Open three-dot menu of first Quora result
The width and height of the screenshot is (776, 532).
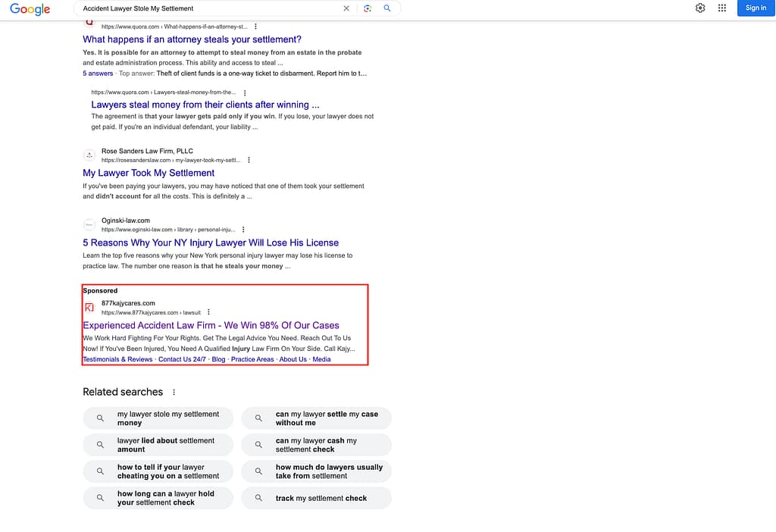pos(255,27)
